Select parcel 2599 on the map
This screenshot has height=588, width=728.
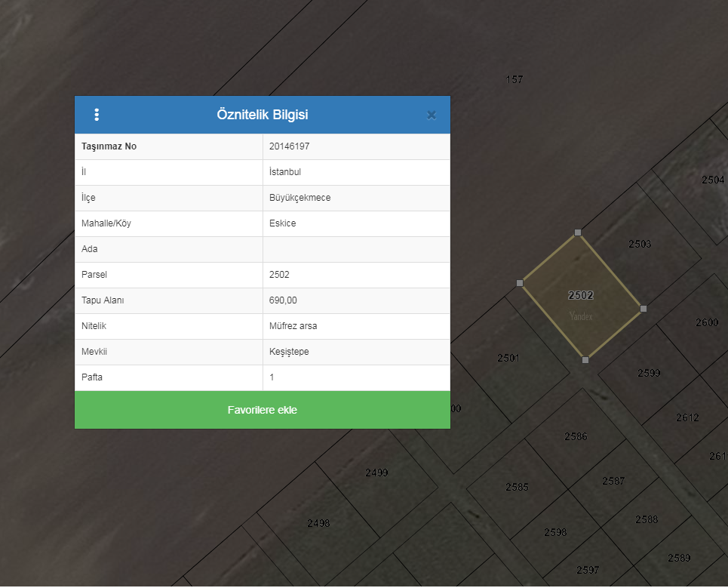[x=649, y=373]
